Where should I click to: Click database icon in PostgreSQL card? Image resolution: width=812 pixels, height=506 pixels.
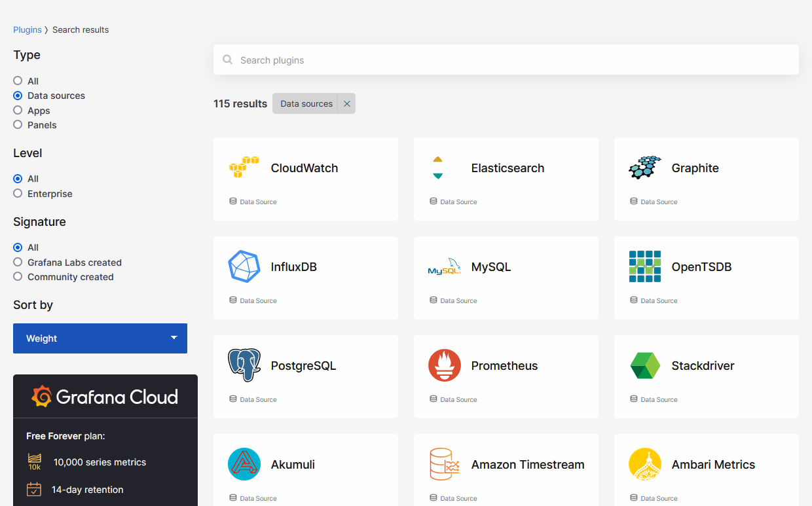click(x=233, y=399)
